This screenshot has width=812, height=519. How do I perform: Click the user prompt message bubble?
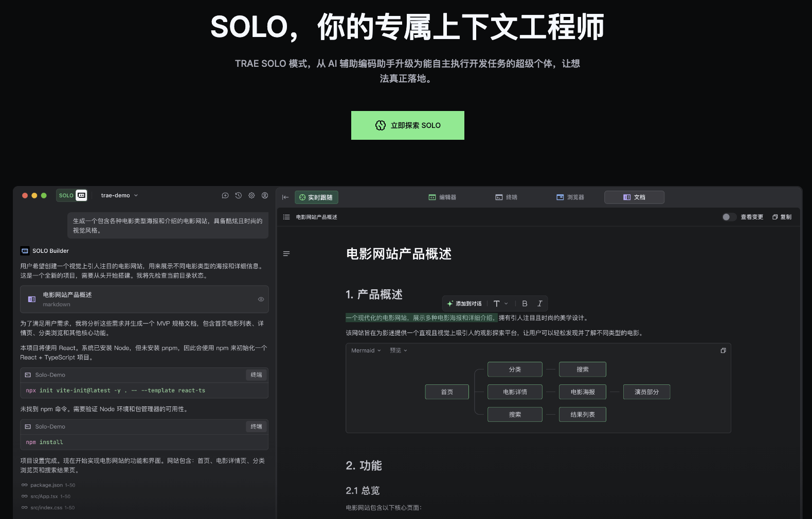(168, 226)
